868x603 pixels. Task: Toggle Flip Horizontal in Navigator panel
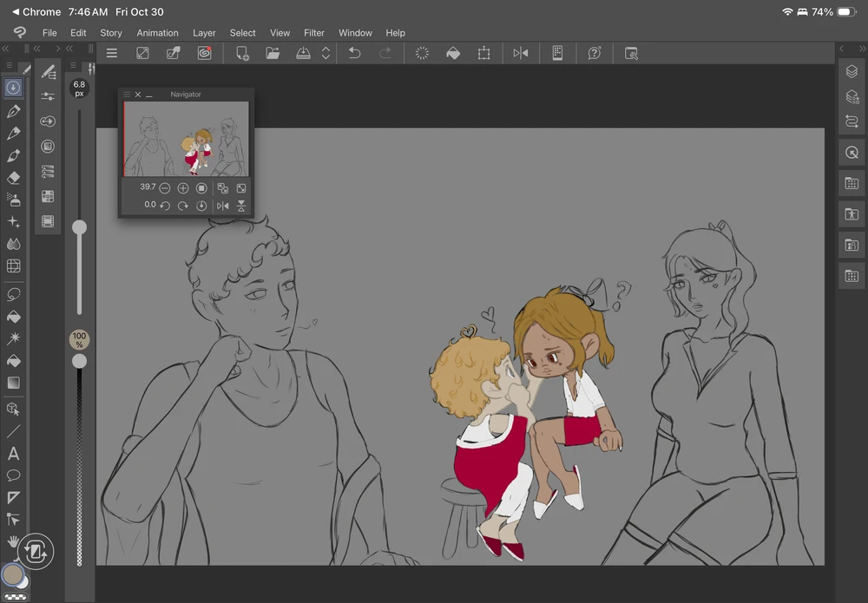click(x=222, y=206)
